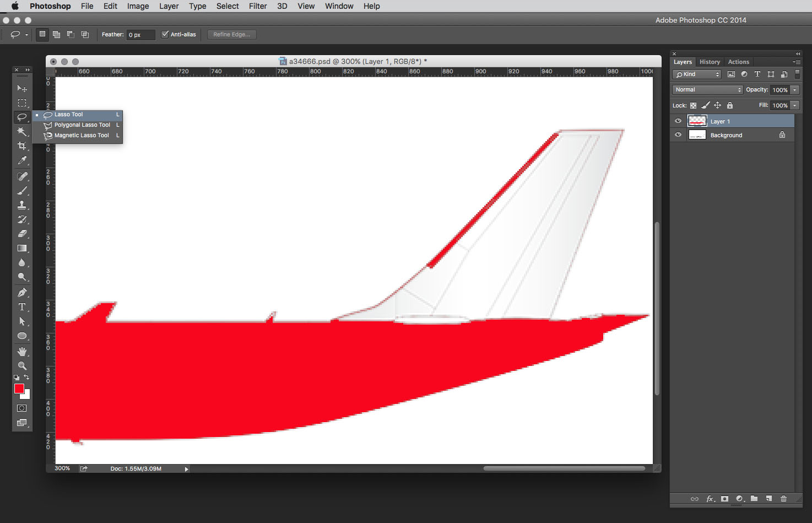Create a new layer using panel icon
812x523 pixels.
coord(769,499)
